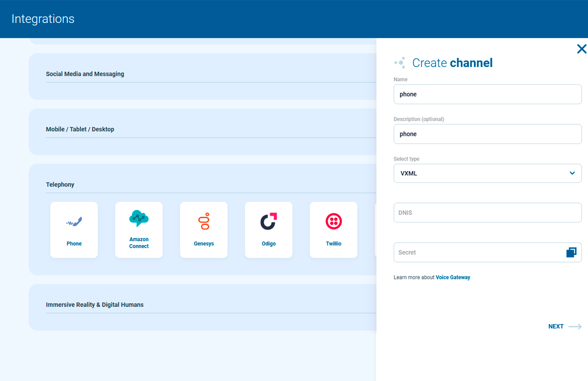Image resolution: width=588 pixels, height=381 pixels.
Task: Collapse the Telephony section header
Action: pyautogui.click(x=60, y=184)
